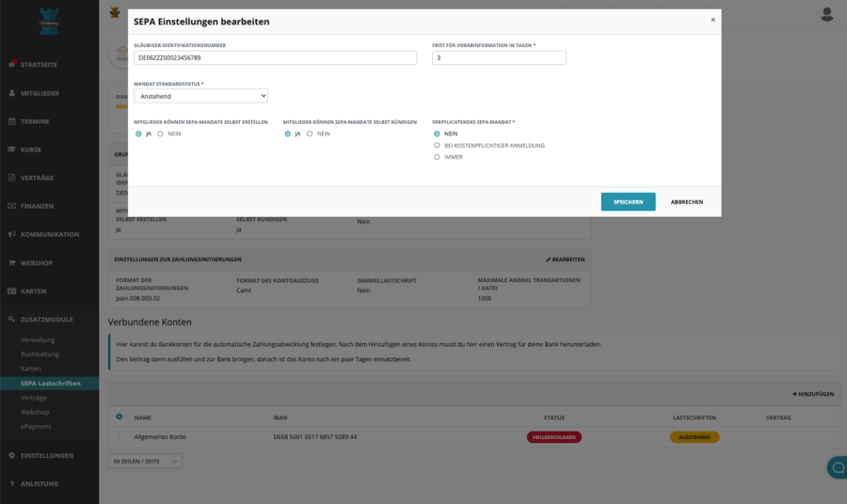Click Kommunikation megaphone icon

point(12,234)
